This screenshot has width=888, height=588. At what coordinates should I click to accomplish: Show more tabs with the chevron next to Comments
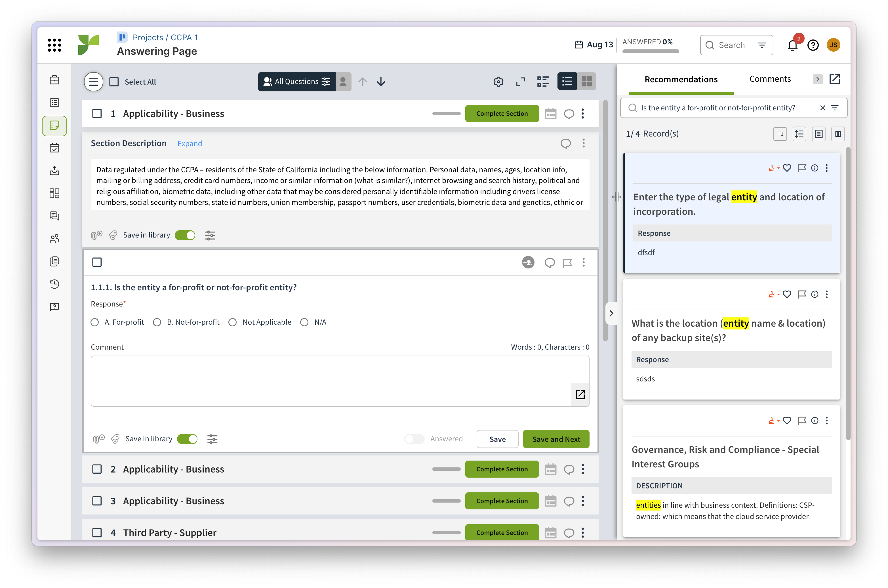point(818,79)
